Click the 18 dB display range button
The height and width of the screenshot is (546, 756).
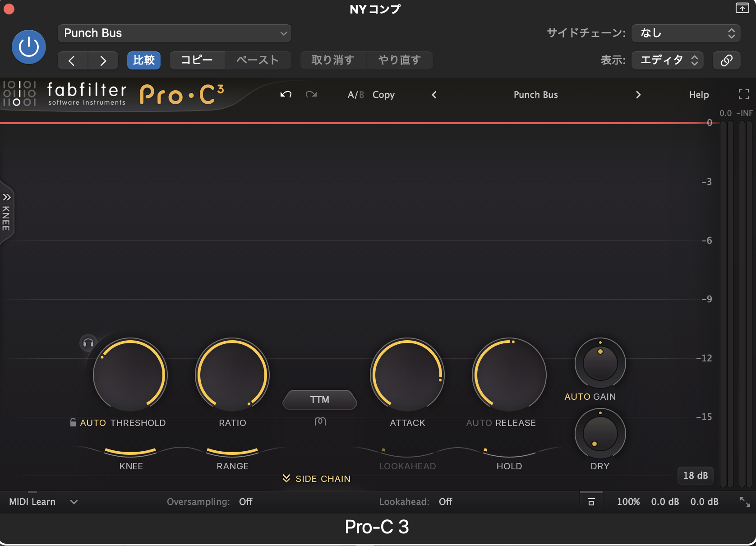695,476
